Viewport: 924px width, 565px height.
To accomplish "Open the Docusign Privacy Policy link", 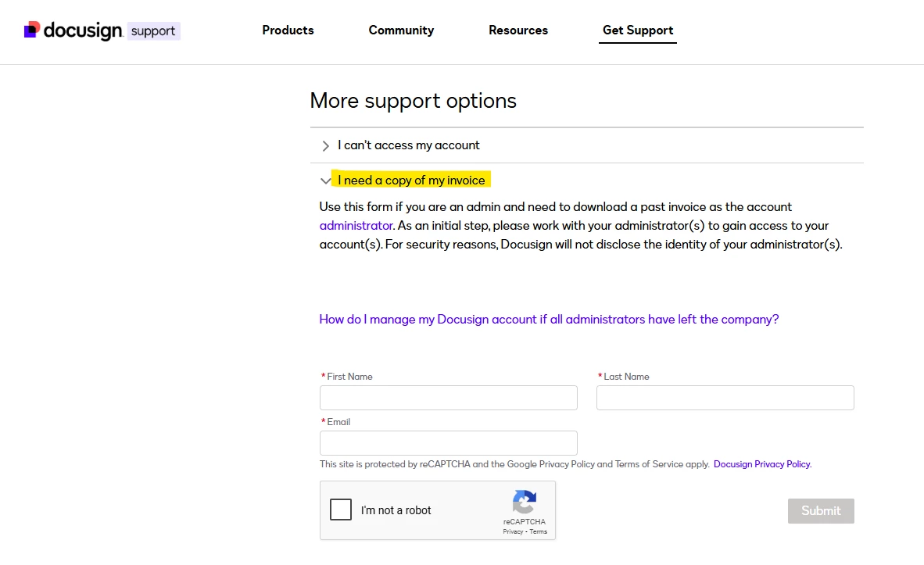I will pyautogui.click(x=762, y=464).
